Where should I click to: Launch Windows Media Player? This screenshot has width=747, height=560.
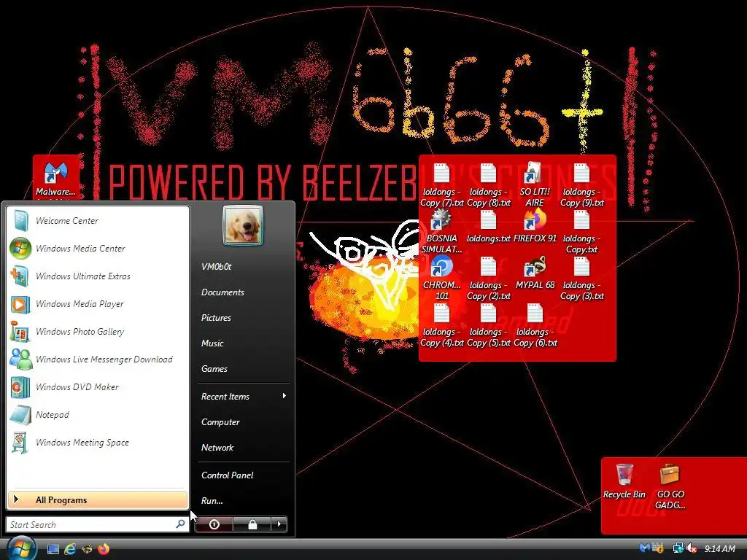[x=98, y=304]
